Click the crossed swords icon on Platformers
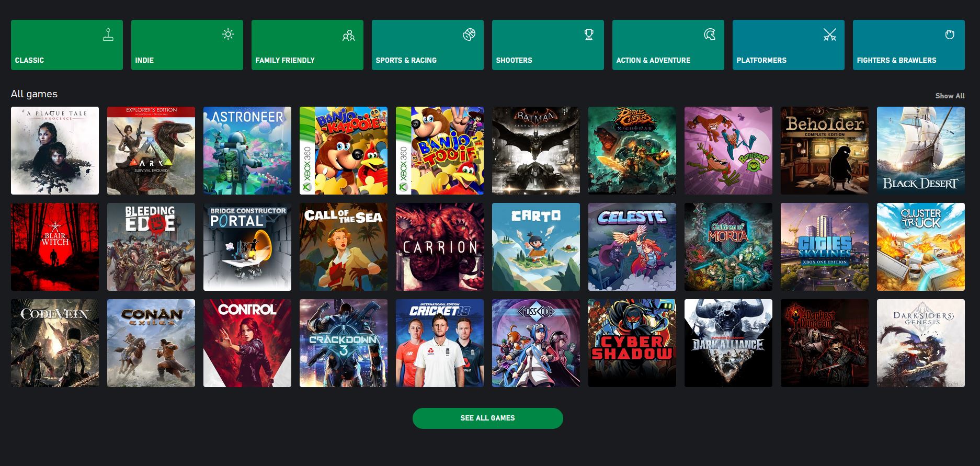The image size is (980, 466). pyautogui.click(x=829, y=35)
